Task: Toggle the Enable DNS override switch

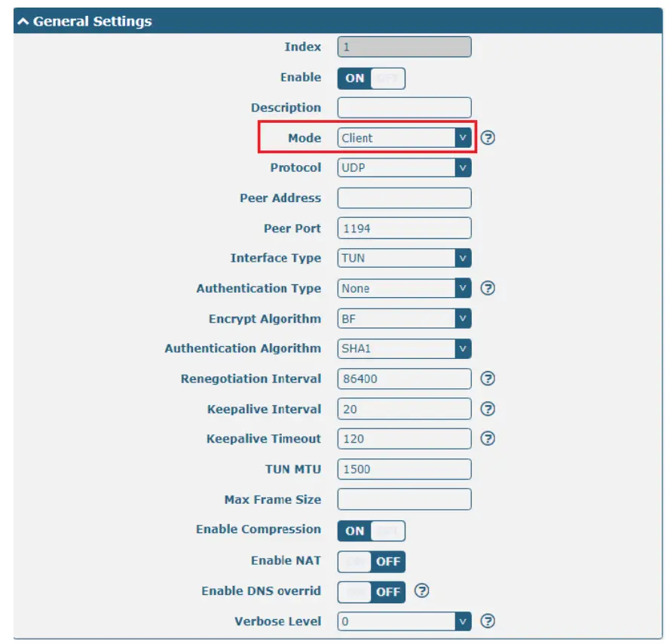Action: pyautogui.click(x=371, y=591)
